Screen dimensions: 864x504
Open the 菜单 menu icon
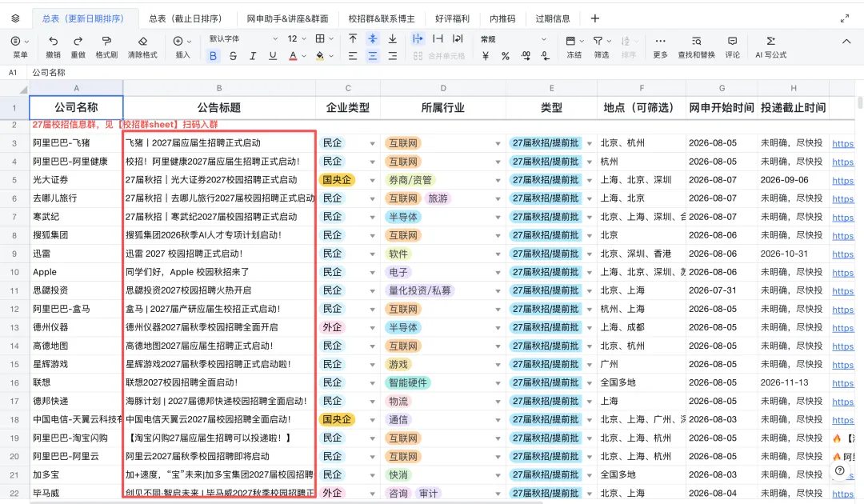[x=15, y=41]
